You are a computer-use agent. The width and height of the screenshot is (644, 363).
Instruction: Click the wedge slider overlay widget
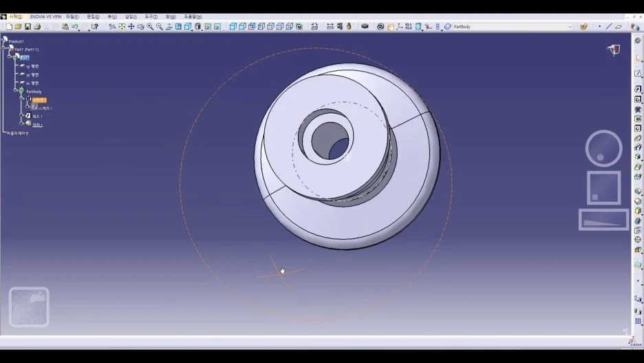pos(604,220)
